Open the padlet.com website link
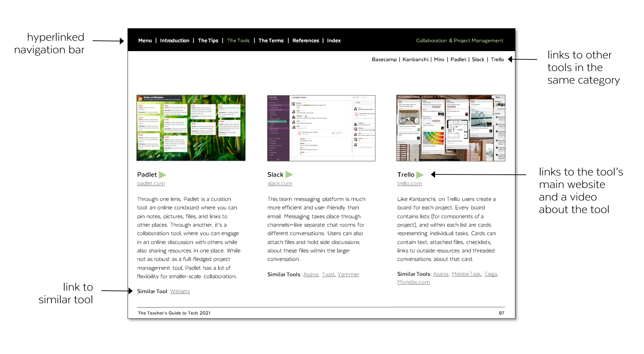 (x=151, y=183)
